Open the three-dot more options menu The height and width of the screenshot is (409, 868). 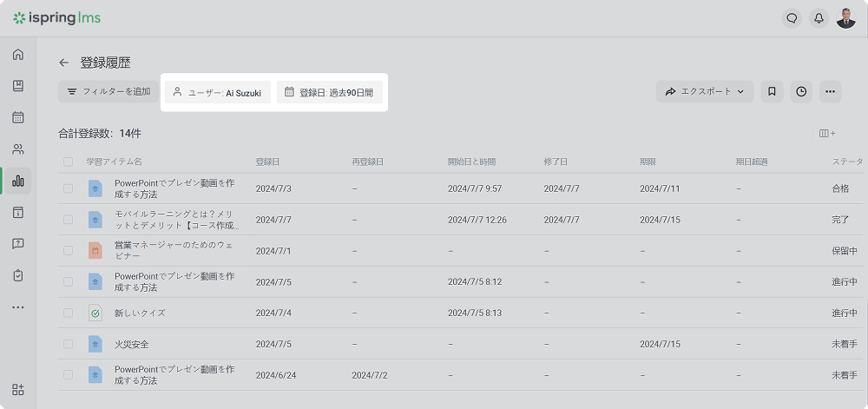pos(830,91)
